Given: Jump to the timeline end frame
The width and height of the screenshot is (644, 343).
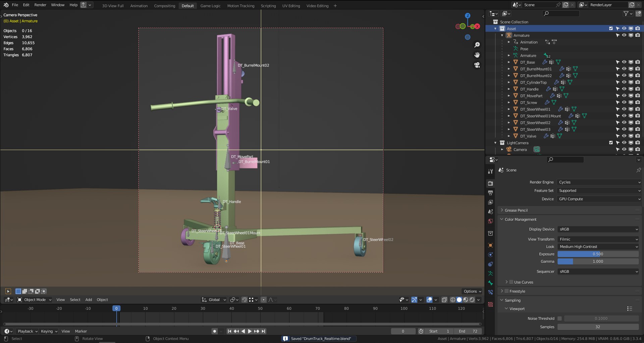Looking at the screenshot, I should click(264, 331).
